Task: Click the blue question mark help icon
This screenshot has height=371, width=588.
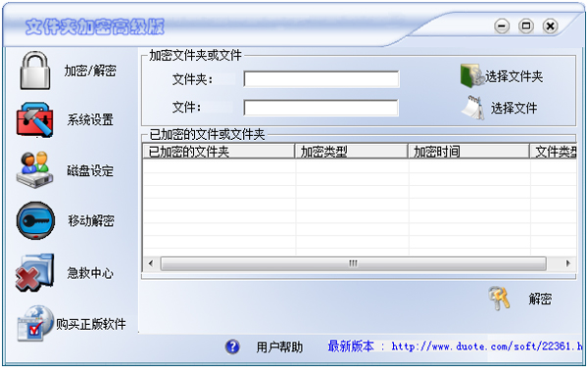Action: [x=232, y=347]
